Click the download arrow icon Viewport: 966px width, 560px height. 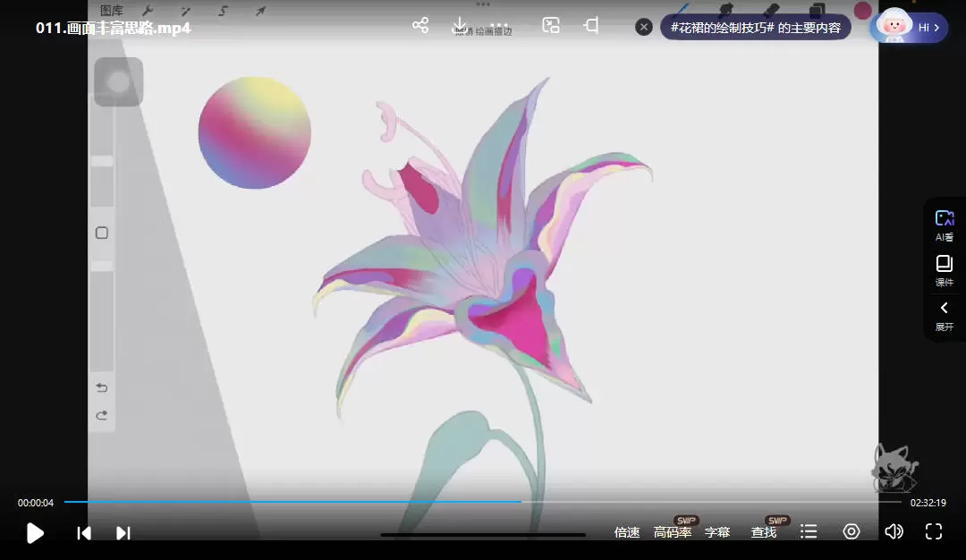click(460, 25)
